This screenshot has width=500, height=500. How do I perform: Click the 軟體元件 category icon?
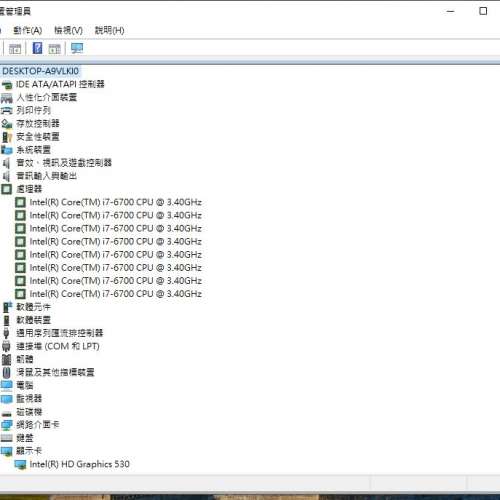coord(7,307)
